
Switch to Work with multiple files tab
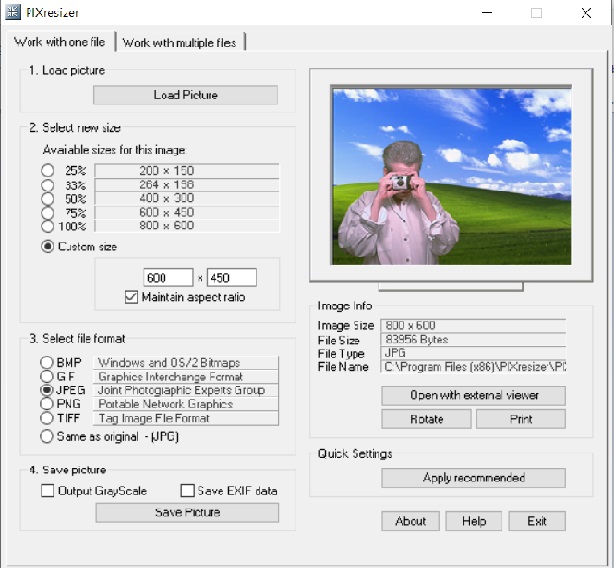tap(181, 42)
